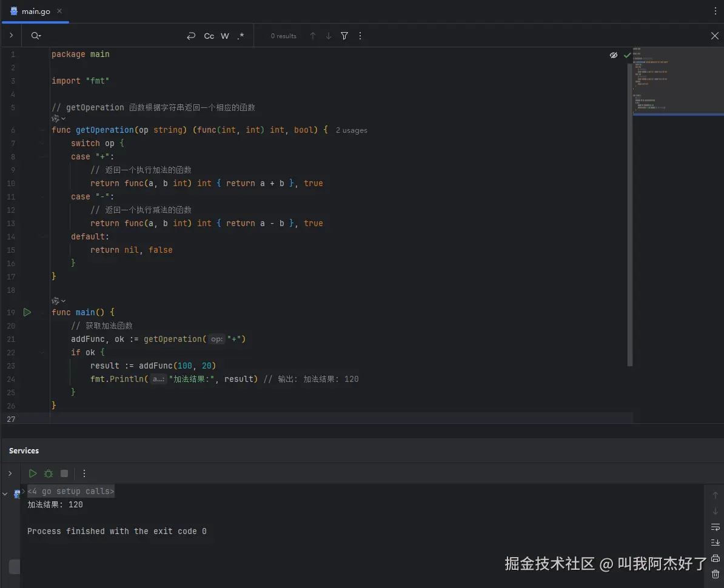Close the find bar
The height and width of the screenshot is (588, 724).
[x=714, y=36]
